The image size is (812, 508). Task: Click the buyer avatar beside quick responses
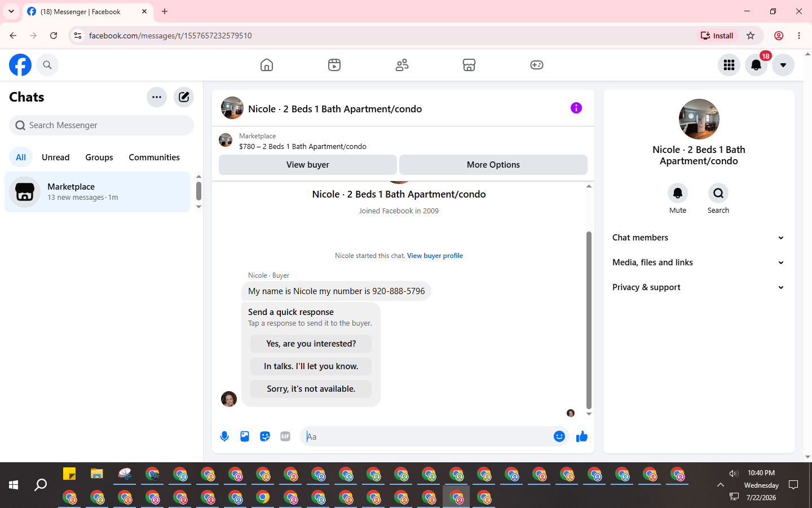(229, 399)
